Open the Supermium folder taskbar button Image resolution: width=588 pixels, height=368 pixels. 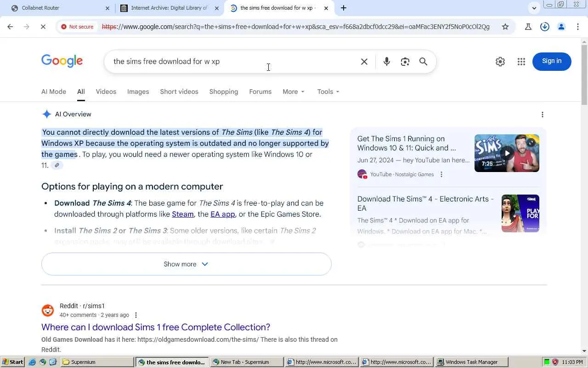(97, 362)
